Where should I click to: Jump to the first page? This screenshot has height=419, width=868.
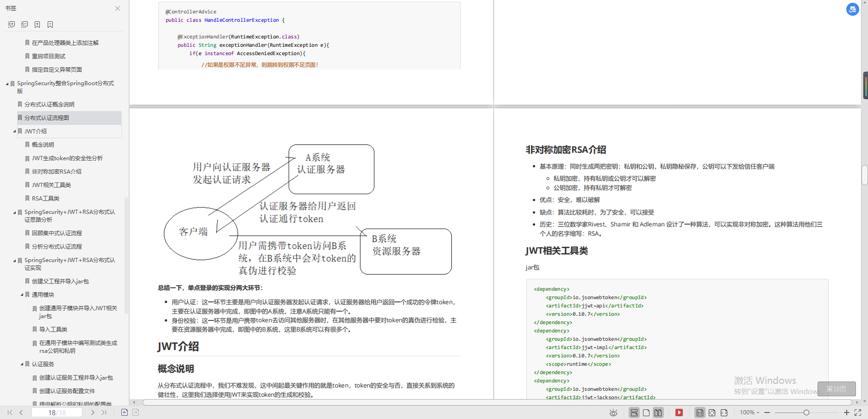point(10,413)
